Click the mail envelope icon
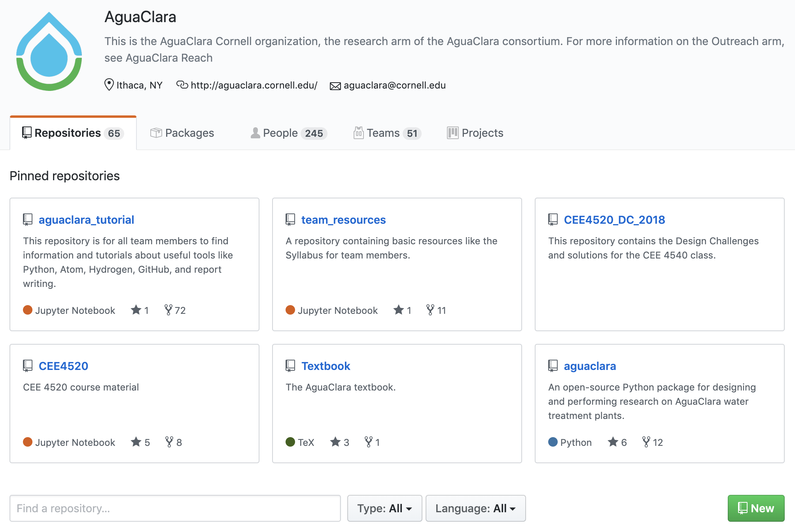This screenshot has height=532, width=795. (x=335, y=86)
